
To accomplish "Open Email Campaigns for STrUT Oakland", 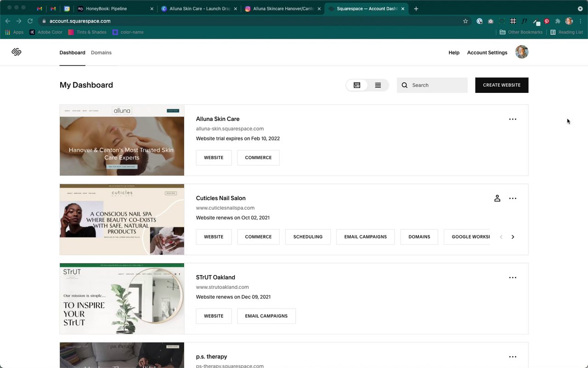I will tap(266, 316).
